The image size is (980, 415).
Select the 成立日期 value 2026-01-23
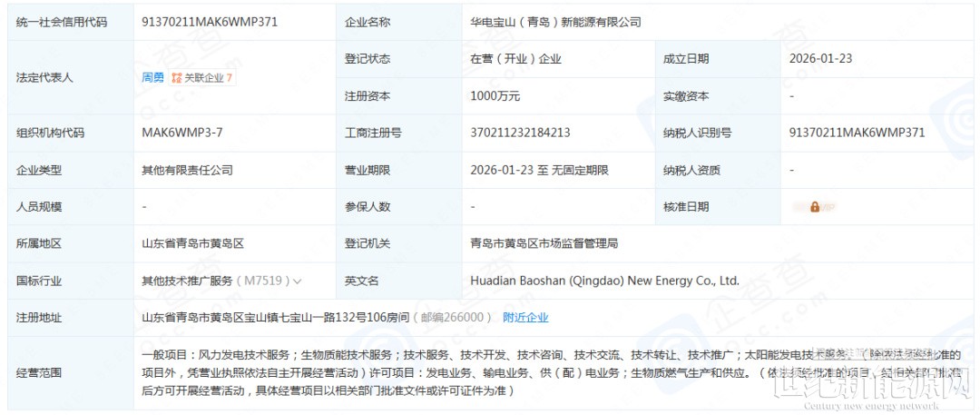(820, 59)
